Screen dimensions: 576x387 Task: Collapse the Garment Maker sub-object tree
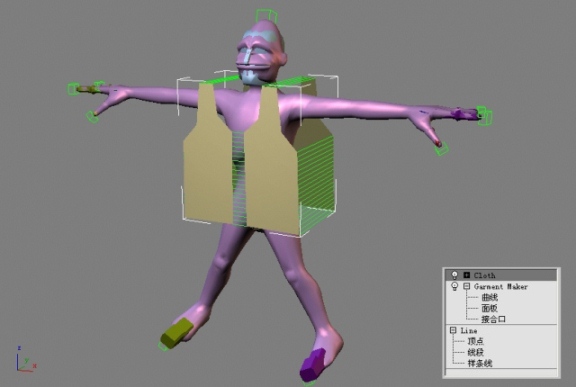467,286
